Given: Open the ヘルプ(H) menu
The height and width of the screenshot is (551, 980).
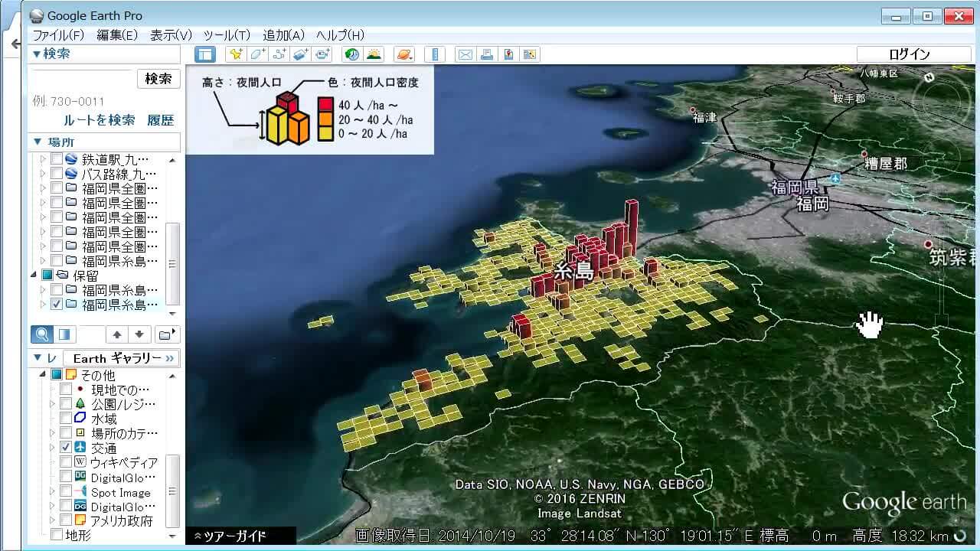Looking at the screenshot, I should [340, 35].
